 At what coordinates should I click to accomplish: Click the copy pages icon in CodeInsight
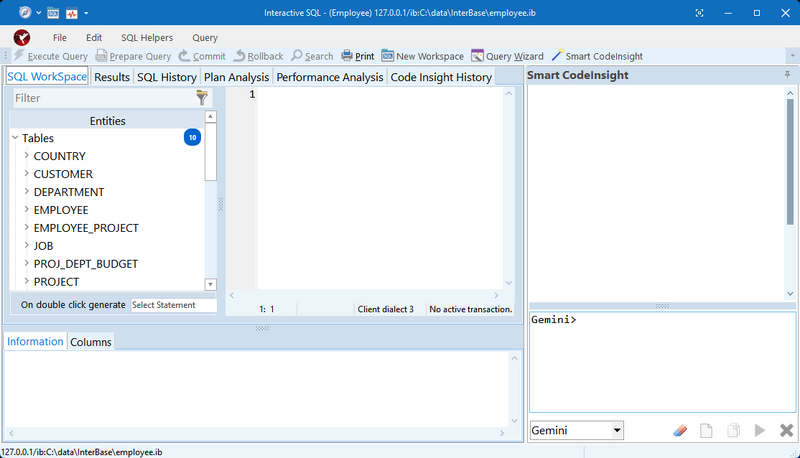(x=733, y=430)
